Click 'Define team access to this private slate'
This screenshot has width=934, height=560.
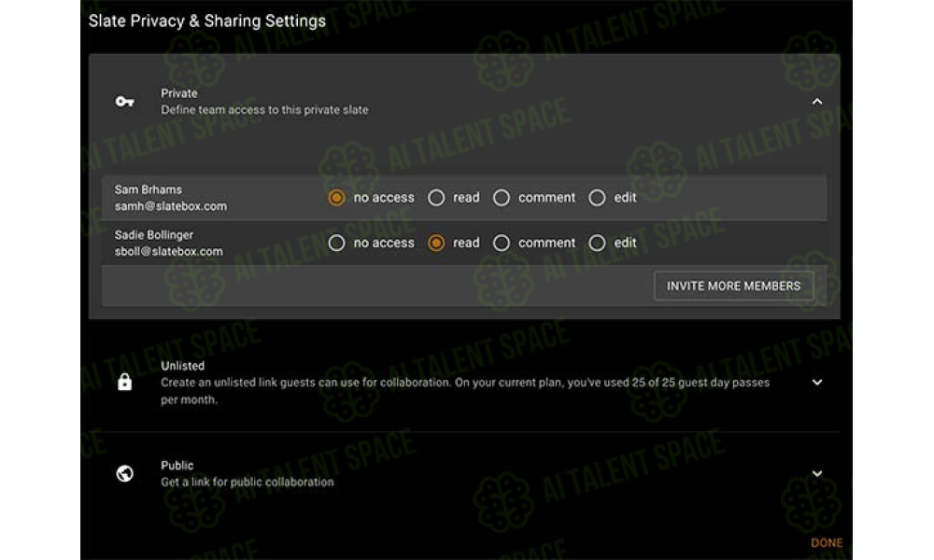(264, 110)
